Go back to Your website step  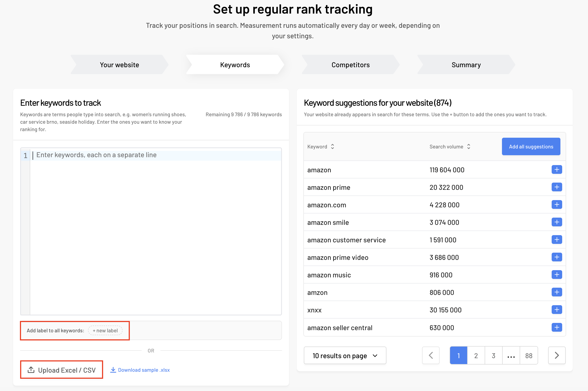(x=120, y=65)
